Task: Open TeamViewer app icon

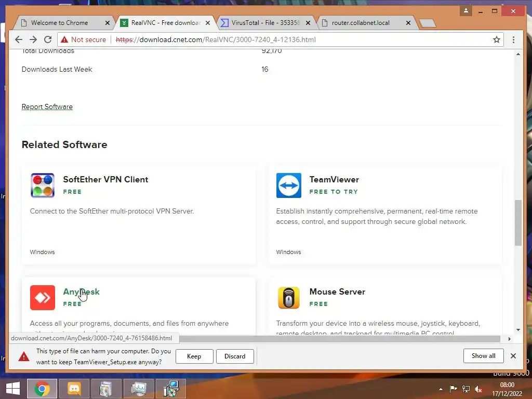Action: (289, 185)
